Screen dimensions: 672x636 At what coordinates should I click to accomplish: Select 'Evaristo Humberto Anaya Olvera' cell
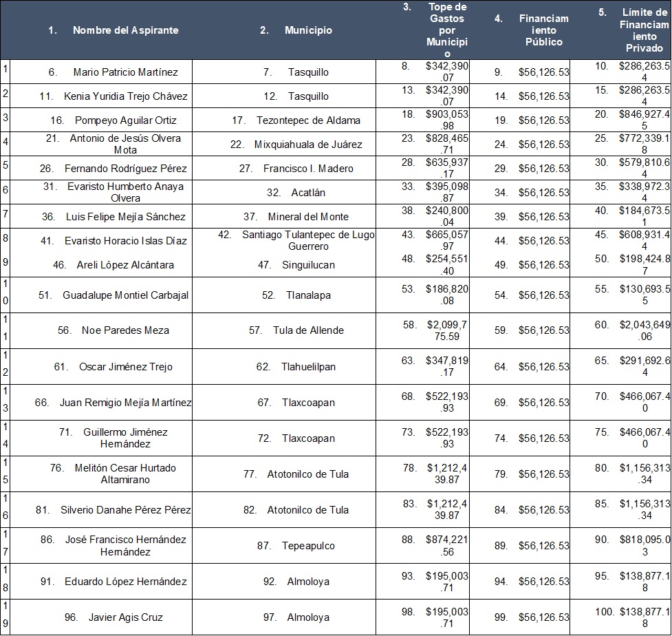pos(126,192)
